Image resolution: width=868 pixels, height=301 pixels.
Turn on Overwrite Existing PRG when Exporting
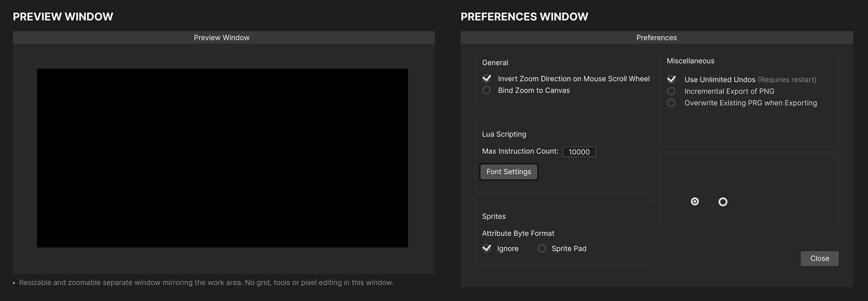pyautogui.click(x=671, y=103)
